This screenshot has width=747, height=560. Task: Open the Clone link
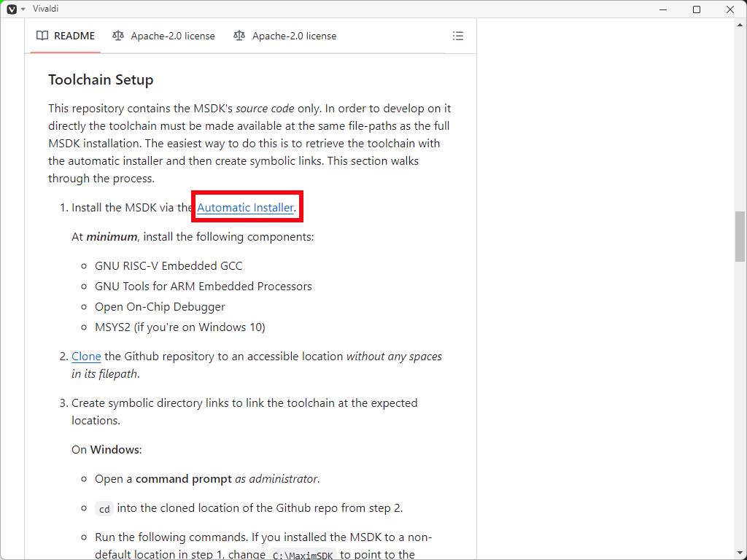(86, 356)
